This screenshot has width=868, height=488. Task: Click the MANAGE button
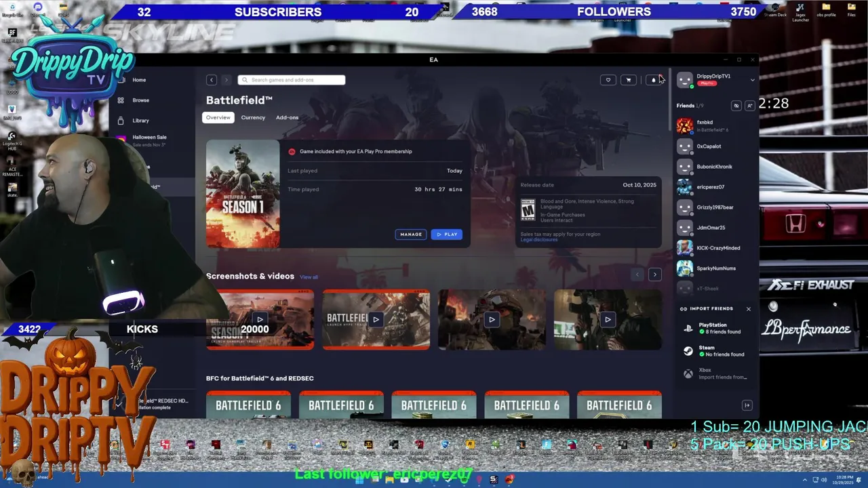[411, 235]
